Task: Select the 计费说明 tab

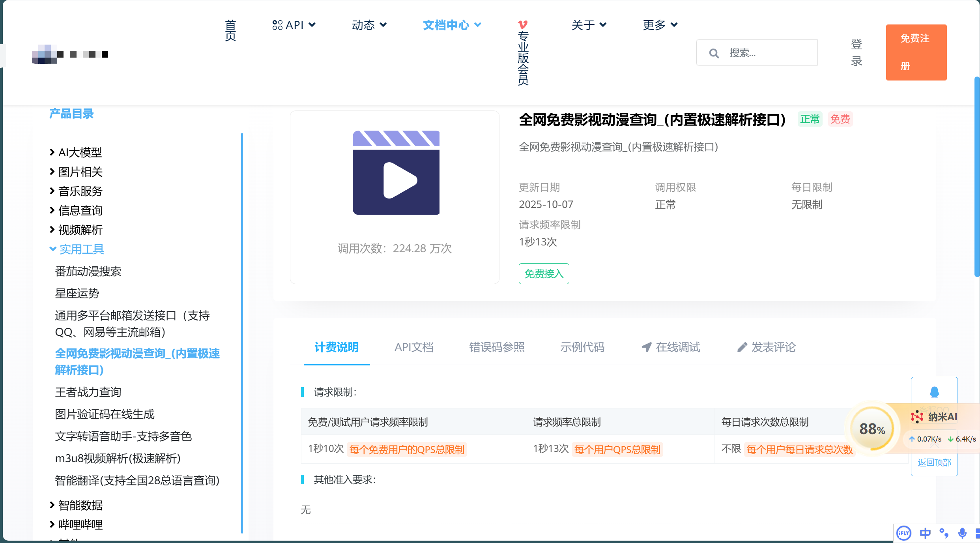Action: (337, 347)
